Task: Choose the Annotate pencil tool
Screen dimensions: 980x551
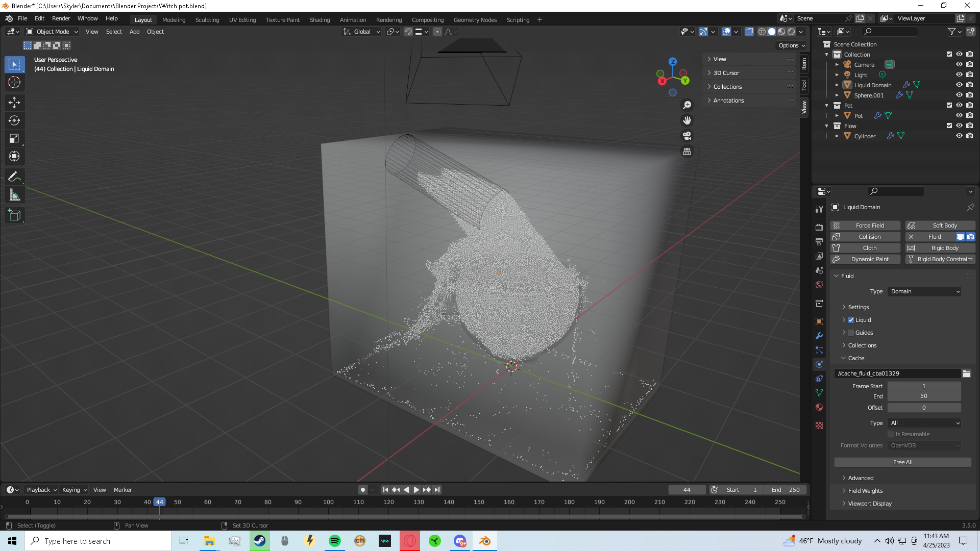Action: coord(14,177)
